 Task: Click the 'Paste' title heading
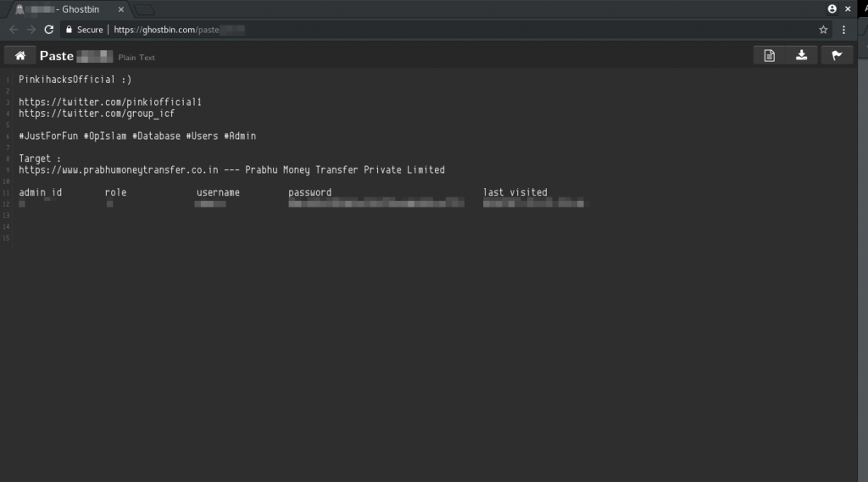pos(57,56)
